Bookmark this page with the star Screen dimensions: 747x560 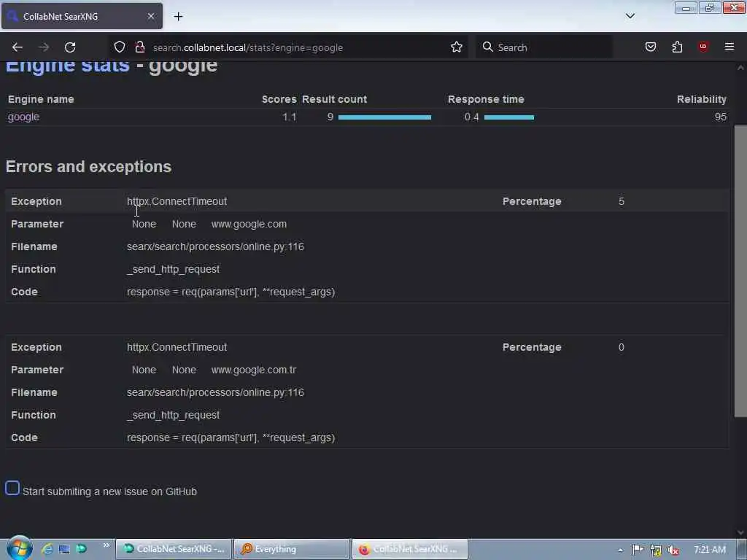457,47
